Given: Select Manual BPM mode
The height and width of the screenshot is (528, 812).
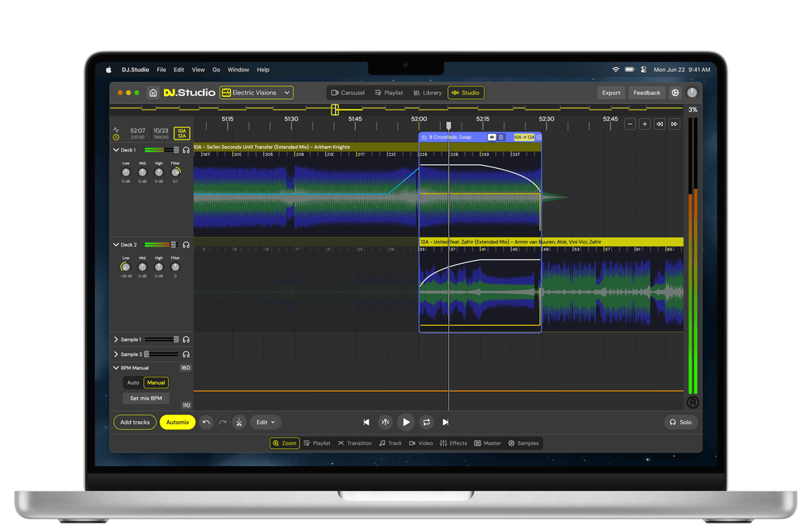Looking at the screenshot, I should [156, 383].
